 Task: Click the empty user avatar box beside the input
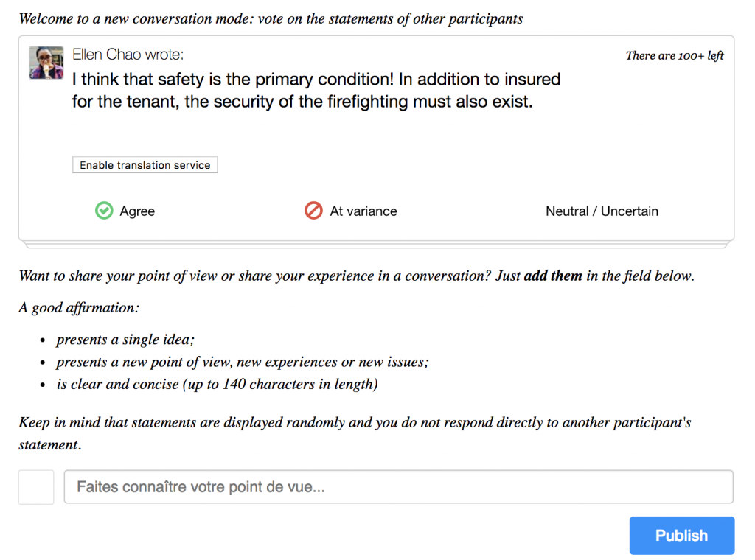(x=36, y=487)
